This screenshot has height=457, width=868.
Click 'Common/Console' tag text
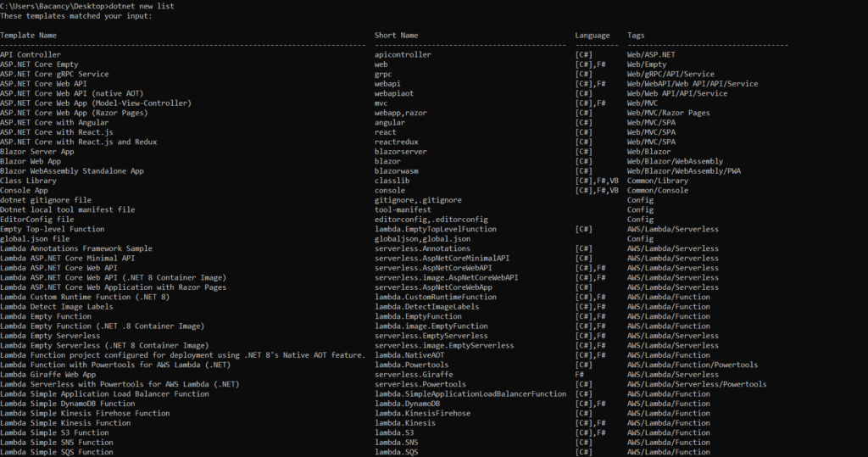click(658, 190)
